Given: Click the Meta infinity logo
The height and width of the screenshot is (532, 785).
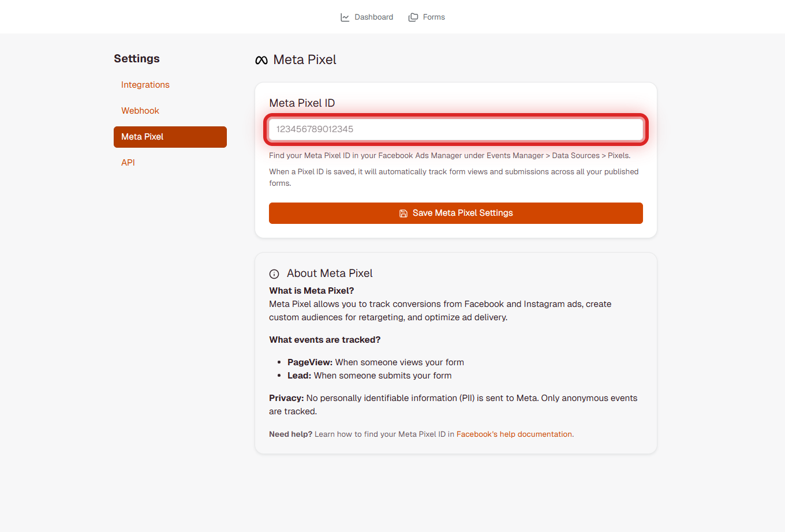Looking at the screenshot, I should pos(261,59).
